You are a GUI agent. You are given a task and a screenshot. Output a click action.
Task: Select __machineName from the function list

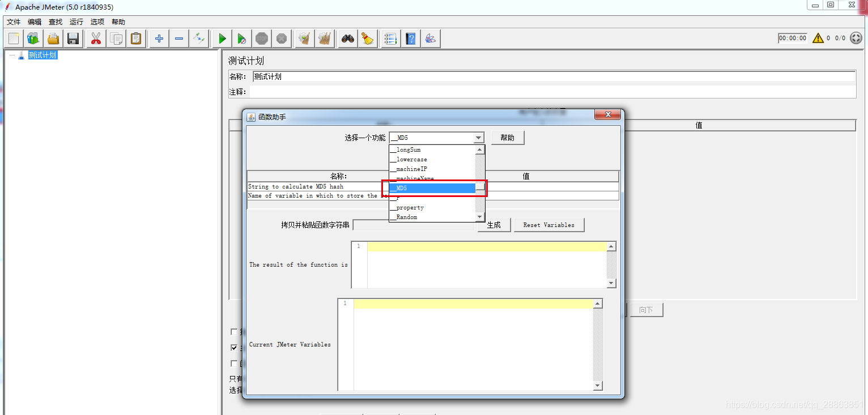pyautogui.click(x=432, y=178)
